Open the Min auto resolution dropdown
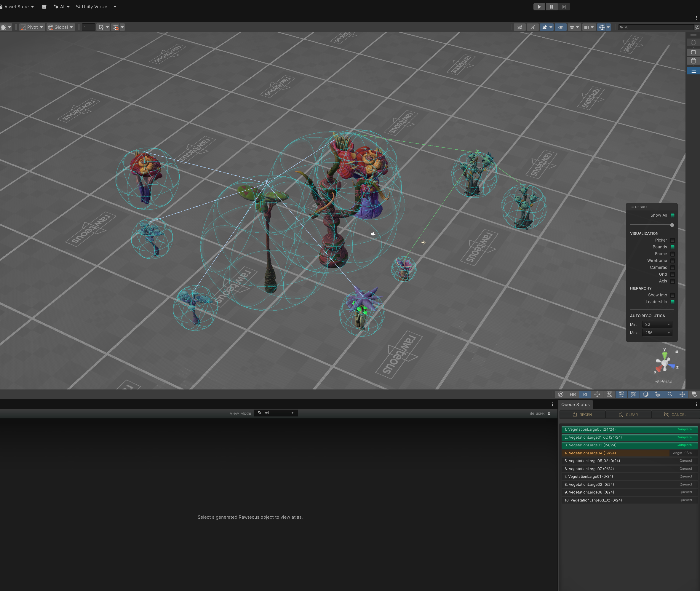This screenshot has width=700, height=591. [657, 324]
